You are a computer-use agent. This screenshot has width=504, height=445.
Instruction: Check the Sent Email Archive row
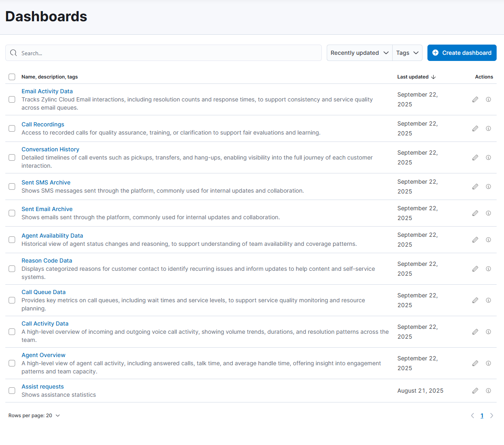coord(12,213)
